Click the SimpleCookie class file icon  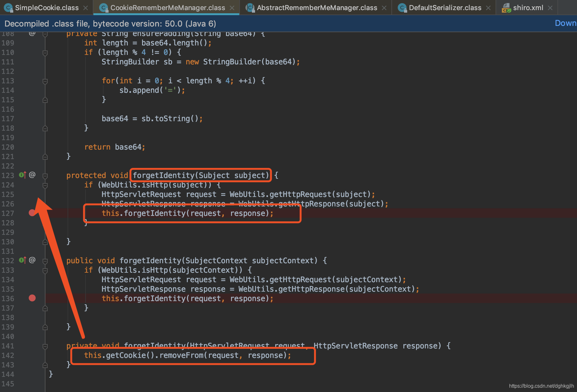[8, 8]
